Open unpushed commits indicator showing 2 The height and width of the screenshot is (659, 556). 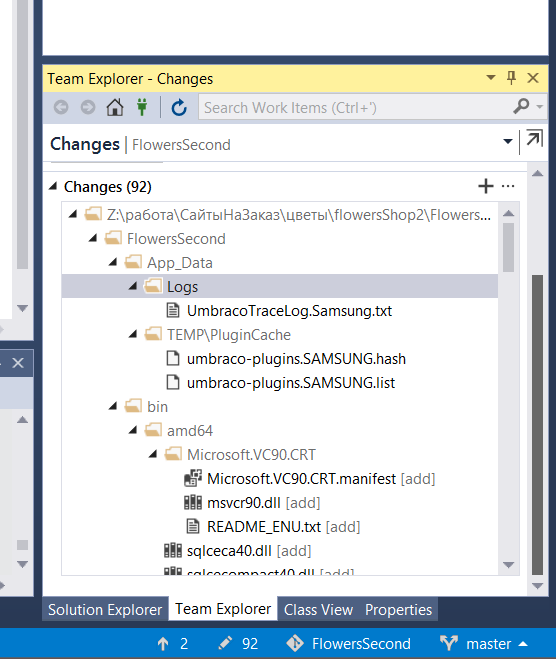173,643
